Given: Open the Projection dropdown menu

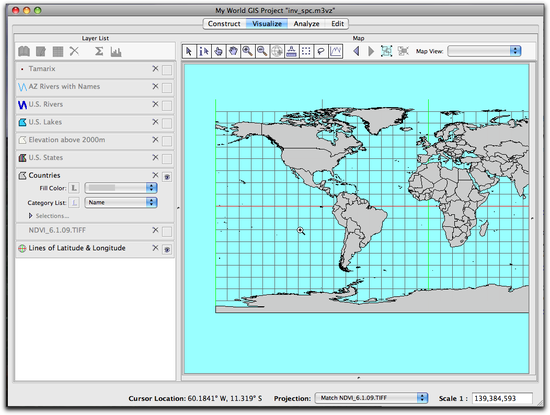Looking at the screenshot, I should (371, 398).
